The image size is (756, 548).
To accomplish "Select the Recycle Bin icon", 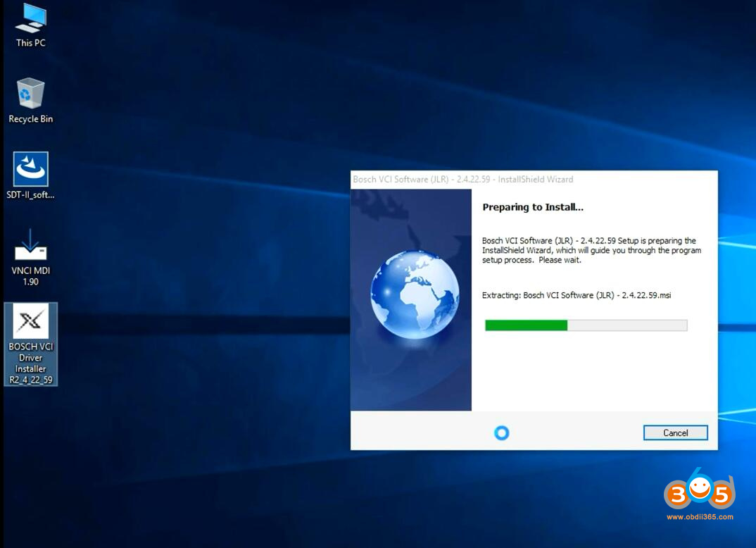I will [x=30, y=94].
